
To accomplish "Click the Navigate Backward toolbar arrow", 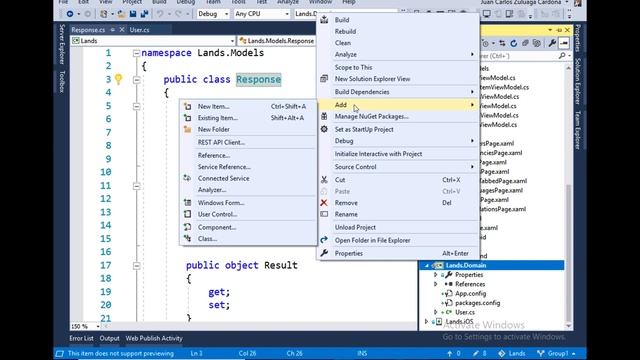I will [70, 14].
